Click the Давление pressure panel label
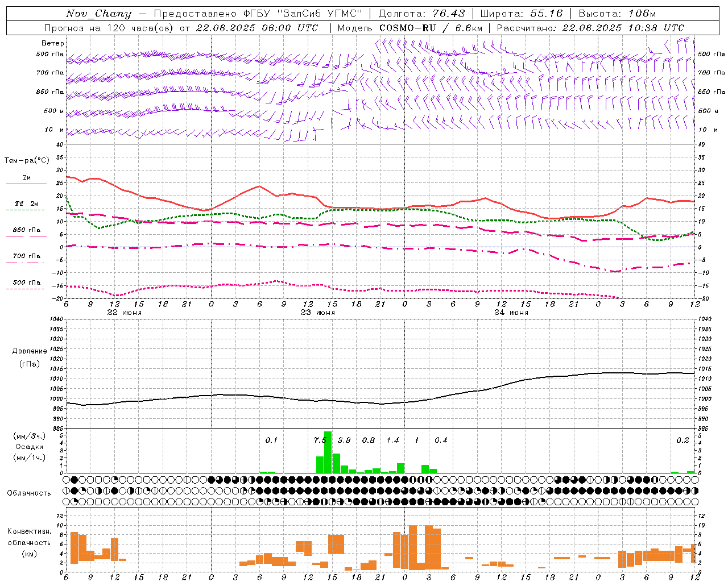The height and width of the screenshot is (582, 728). tap(30, 351)
